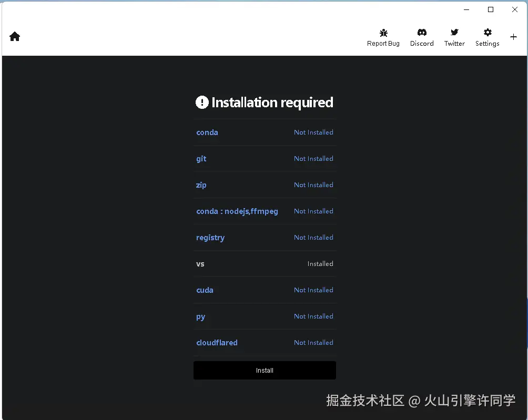Click 'Installed' status for vs
This screenshot has width=528, height=420.
[x=320, y=264]
